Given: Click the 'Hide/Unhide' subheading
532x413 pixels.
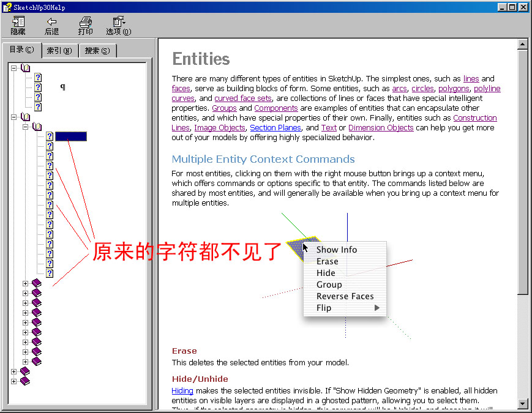Looking at the screenshot, I should pos(200,379).
